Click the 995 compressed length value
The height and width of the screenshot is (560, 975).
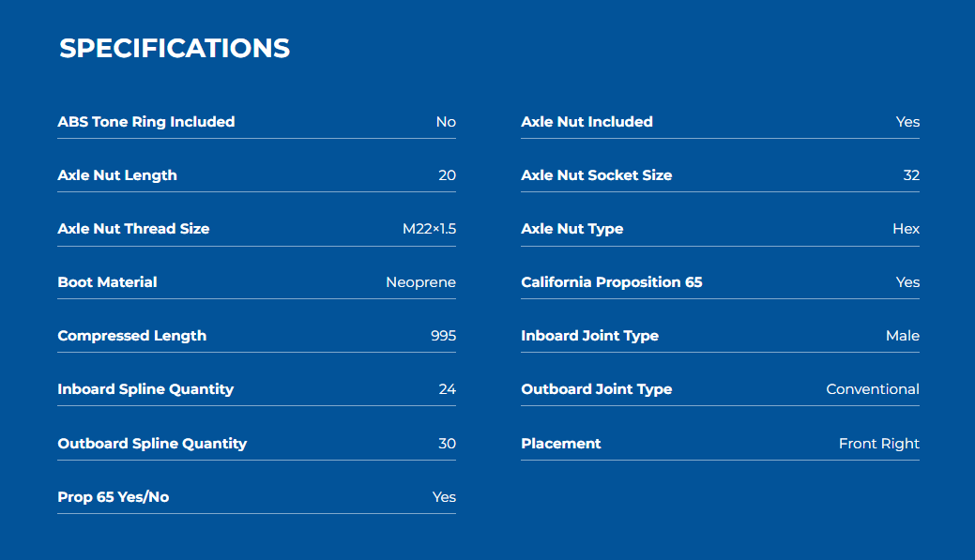click(443, 336)
